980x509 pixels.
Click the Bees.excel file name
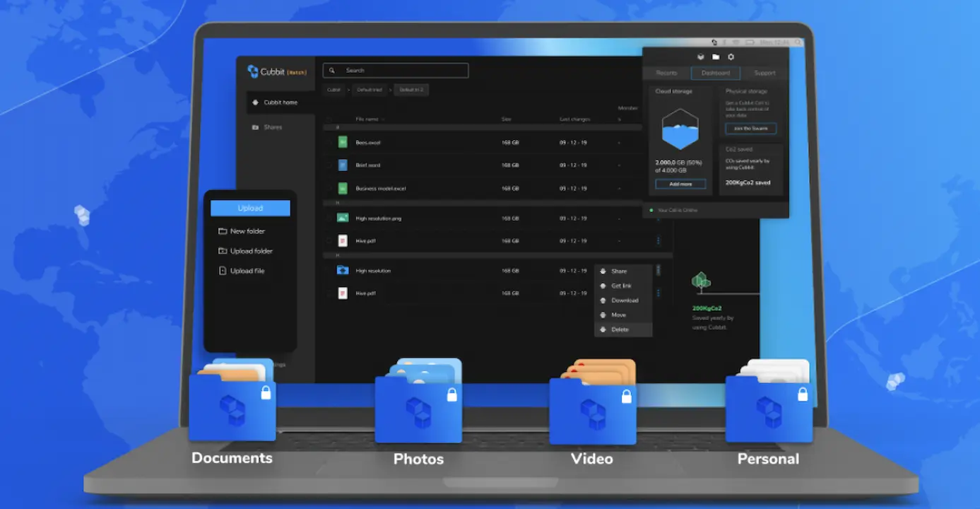click(x=368, y=142)
